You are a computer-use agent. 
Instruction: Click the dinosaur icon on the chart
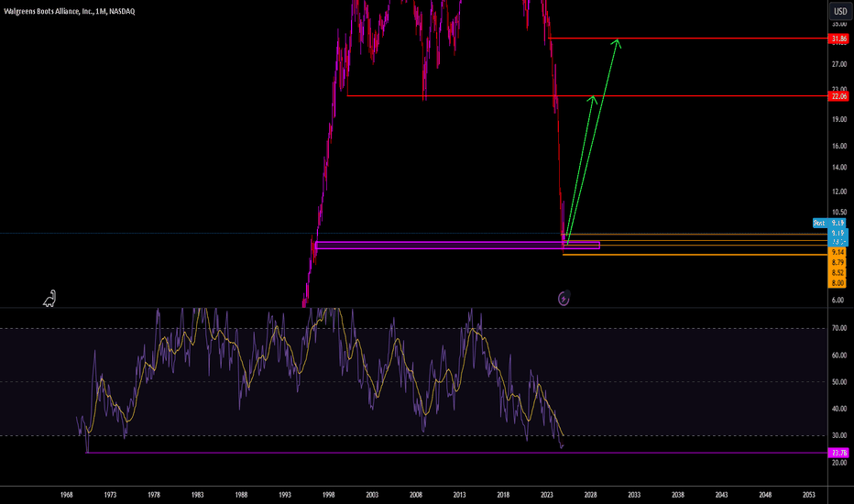[x=49, y=299]
